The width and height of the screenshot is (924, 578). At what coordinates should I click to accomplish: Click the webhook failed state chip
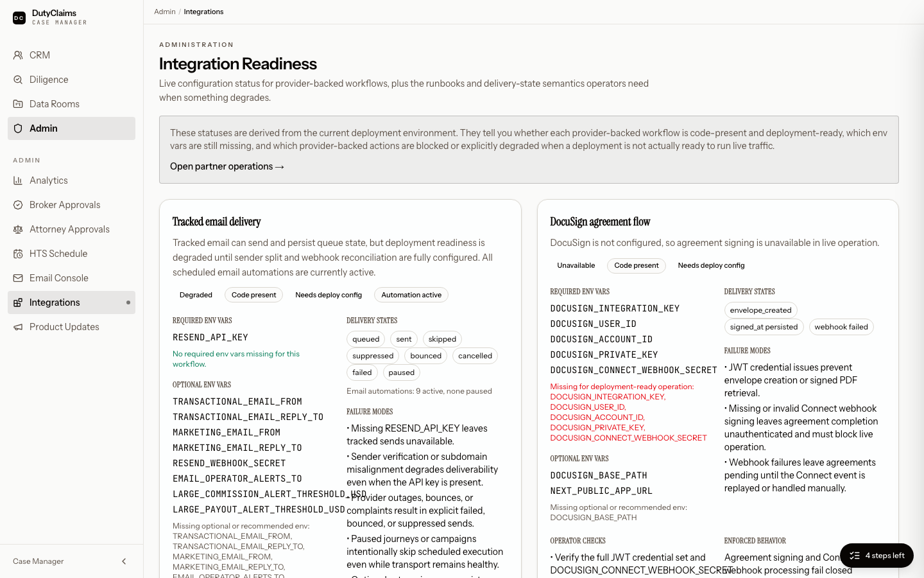[841, 327]
